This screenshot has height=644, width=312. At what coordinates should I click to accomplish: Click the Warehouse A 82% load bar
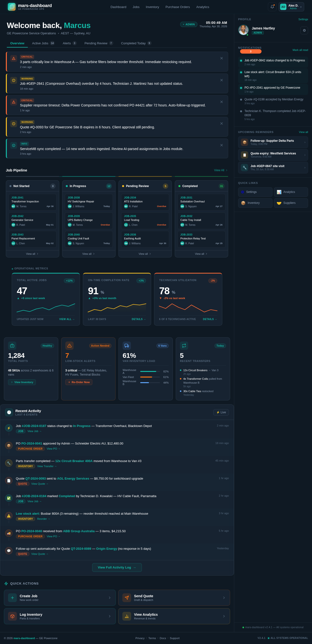point(150,371)
